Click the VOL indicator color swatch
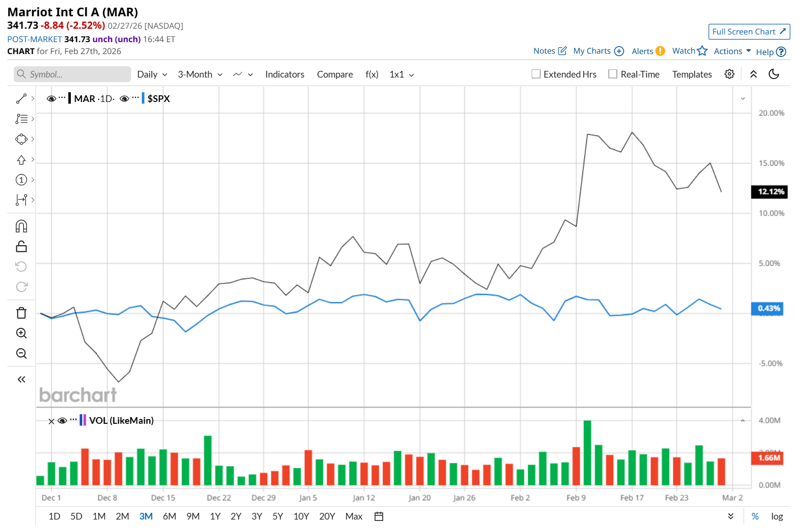Viewport: 808px width, 532px height. tap(83, 420)
